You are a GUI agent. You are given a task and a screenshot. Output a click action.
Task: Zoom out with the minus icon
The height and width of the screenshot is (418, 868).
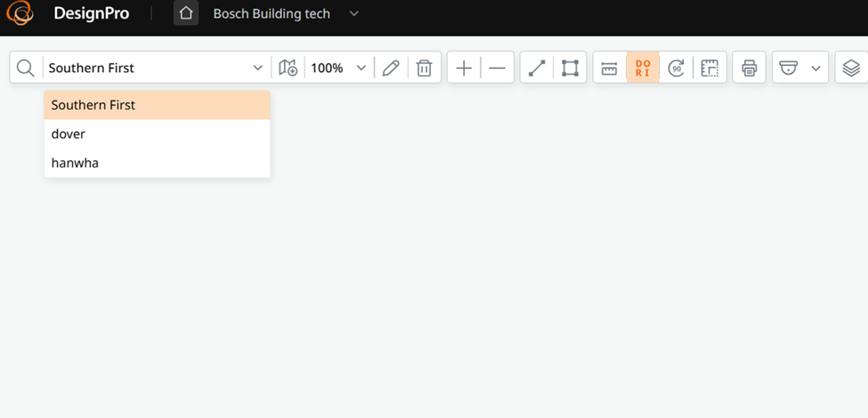coord(497,69)
